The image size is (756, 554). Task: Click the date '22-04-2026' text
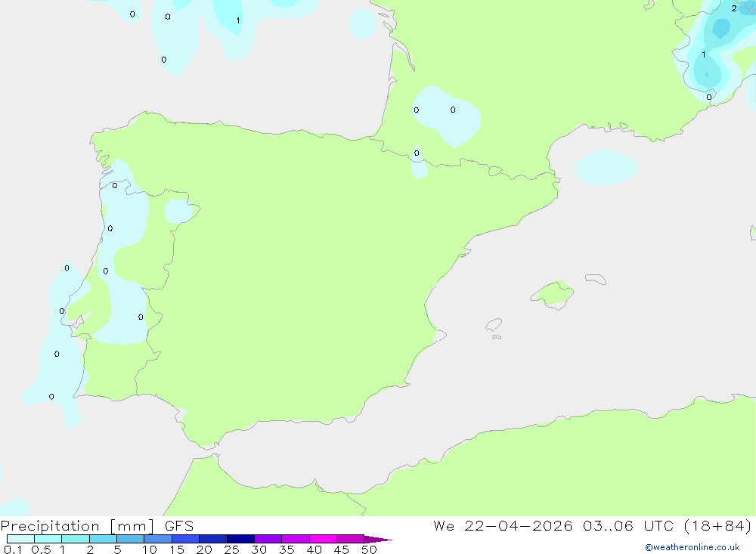(x=519, y=525)
